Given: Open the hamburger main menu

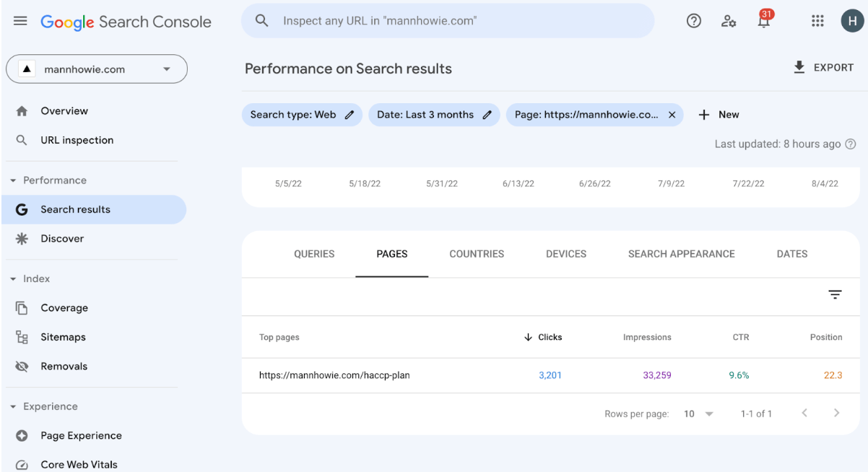Looking at the screenshot, I should click(20, 21).
